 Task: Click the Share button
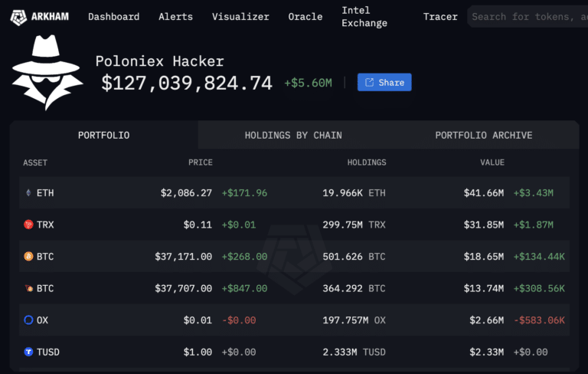[384, 82]
